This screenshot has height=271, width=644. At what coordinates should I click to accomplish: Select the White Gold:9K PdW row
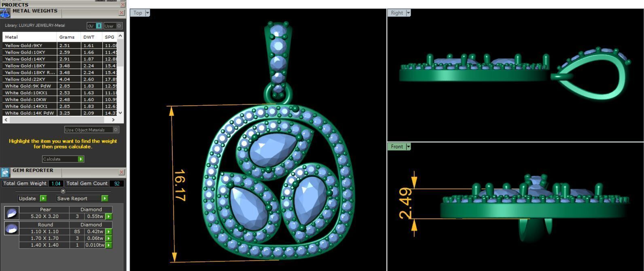pos(60,86)
